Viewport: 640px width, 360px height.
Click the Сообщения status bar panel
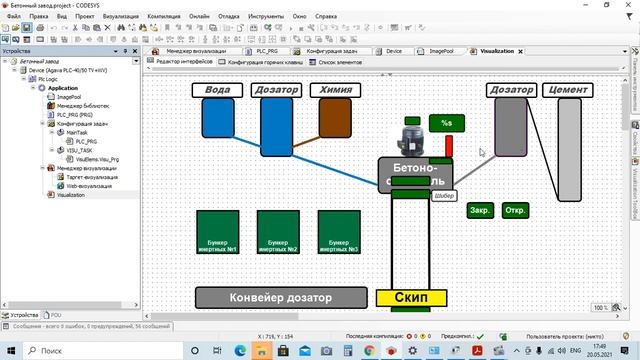click(87, 326)
